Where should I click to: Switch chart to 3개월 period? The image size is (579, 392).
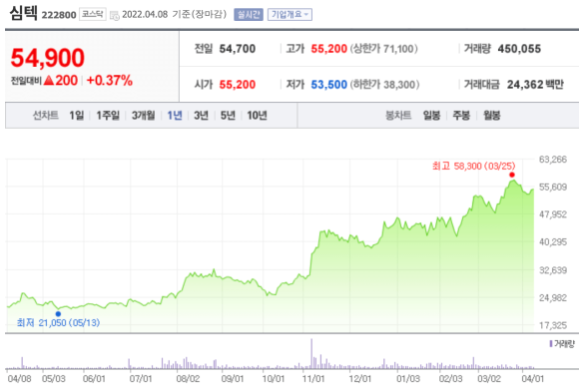click(x=144, y=116)
